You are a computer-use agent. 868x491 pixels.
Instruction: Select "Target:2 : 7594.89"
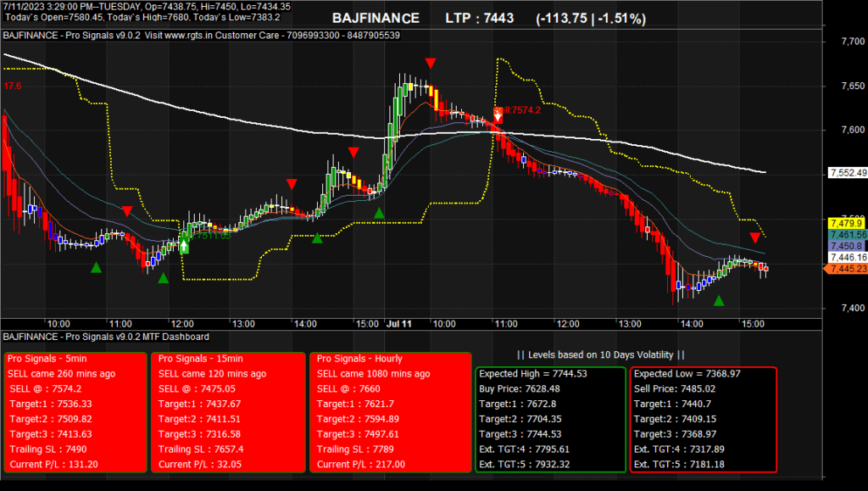pos(358,419)
